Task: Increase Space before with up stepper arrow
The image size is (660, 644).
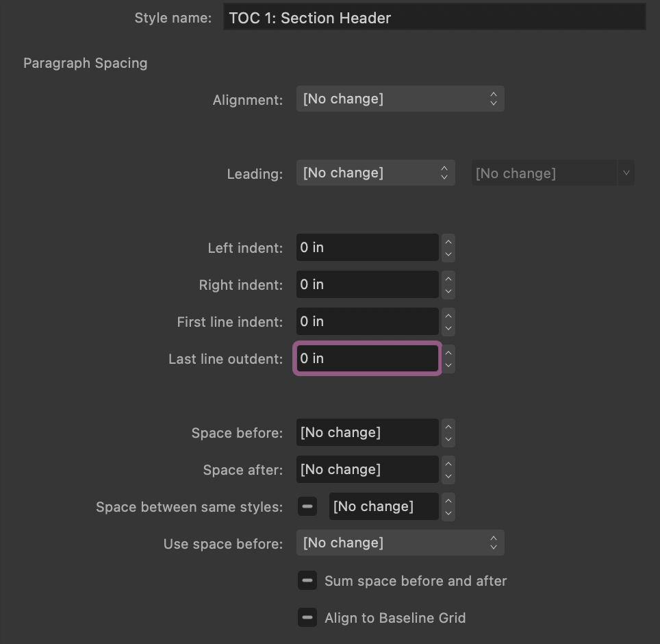Action: point(448,427)
